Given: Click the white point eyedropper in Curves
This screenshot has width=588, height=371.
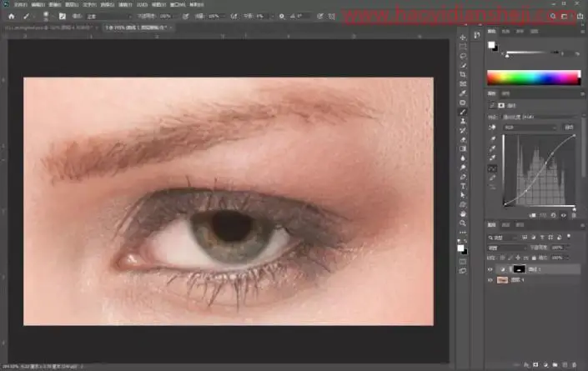Looking at the screenshot, I should 493,158.
